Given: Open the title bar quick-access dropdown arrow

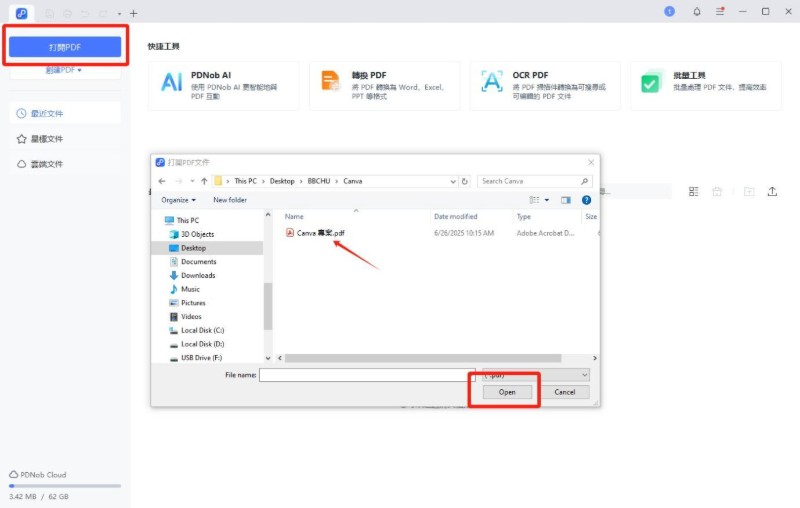Looking at the screenshot, I should point(119,14).
